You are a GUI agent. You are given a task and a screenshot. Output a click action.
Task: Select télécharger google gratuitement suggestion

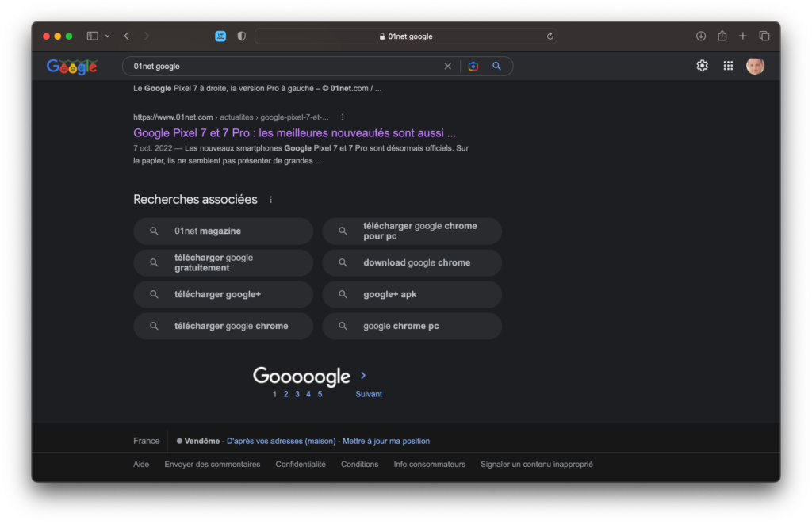(223, 262)
